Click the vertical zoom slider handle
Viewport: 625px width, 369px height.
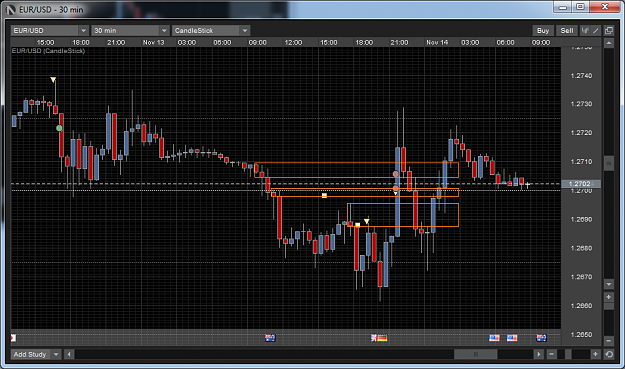point(609,306)
